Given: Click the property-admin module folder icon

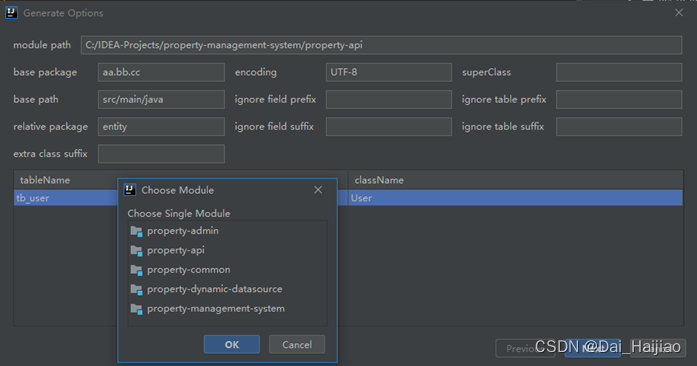Looking at the screenshot, I should (136, 231).
